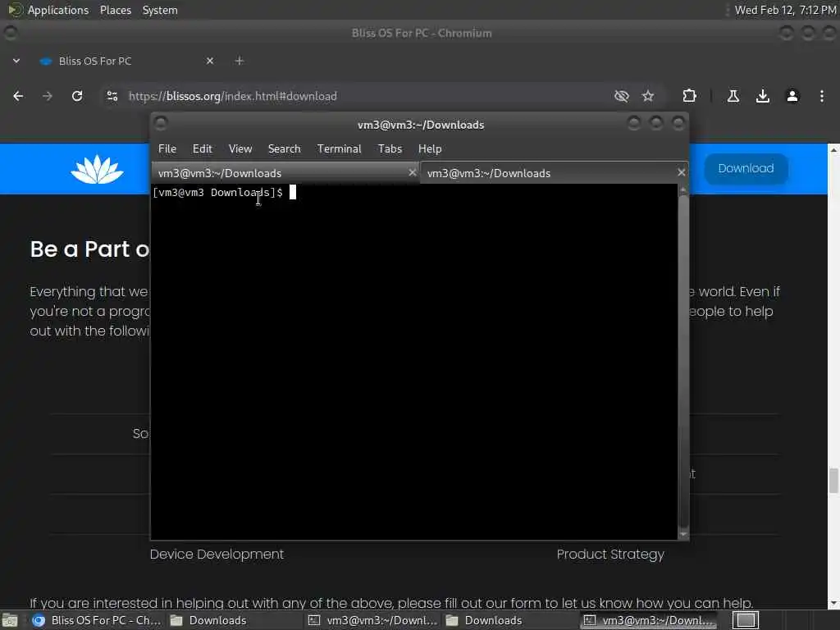
Task: Click the clock showing Wed Feb 12
Action: pyautogui.click(x=785, y=10)
